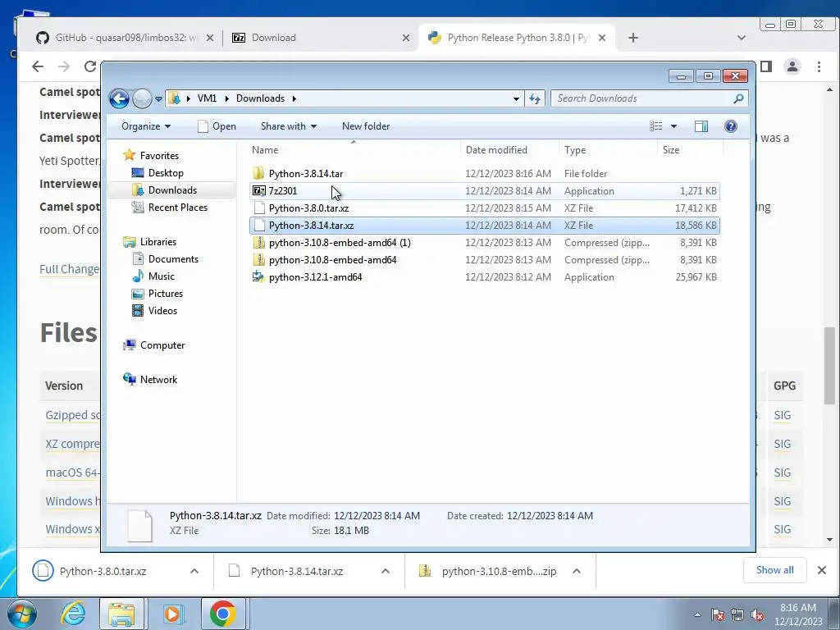This screenshot has width=840, height=630.
Task: Open Videos library in the sidebar
Action: point(162,311)
